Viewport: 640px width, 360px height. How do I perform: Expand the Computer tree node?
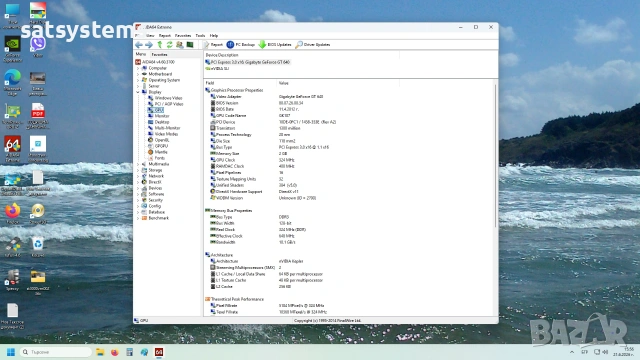click(x=138, y=68)
